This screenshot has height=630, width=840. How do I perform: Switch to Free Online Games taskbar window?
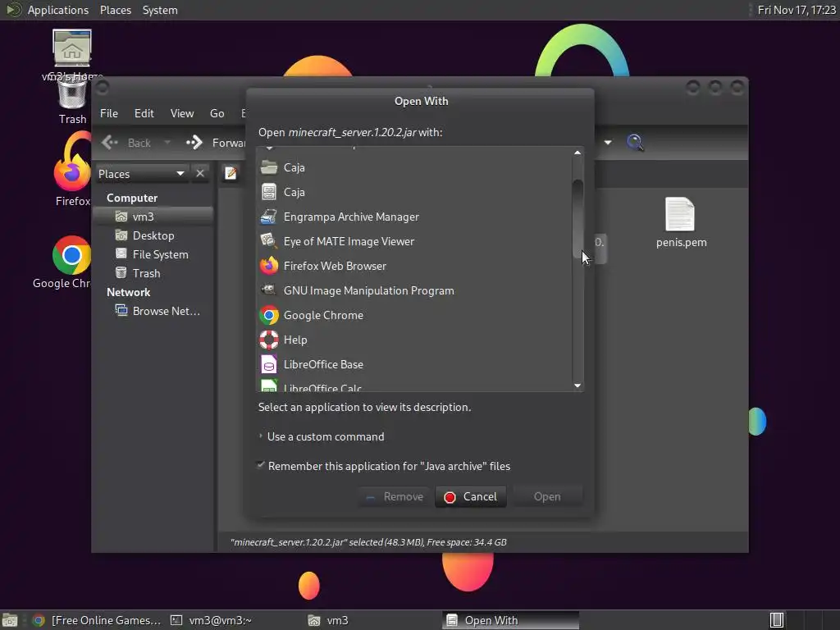click(97, 620)
